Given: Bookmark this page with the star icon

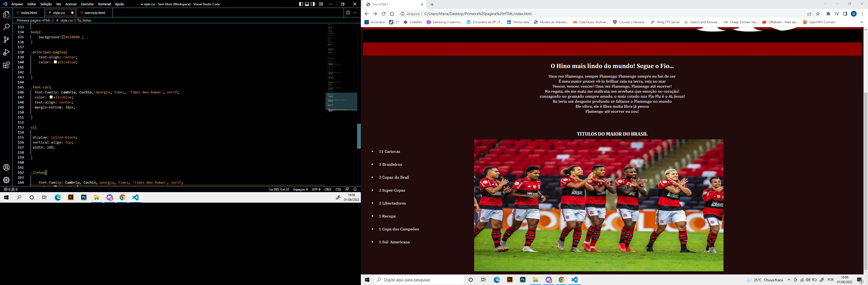Looking at the screenshot, I should [x=818, y=14].
